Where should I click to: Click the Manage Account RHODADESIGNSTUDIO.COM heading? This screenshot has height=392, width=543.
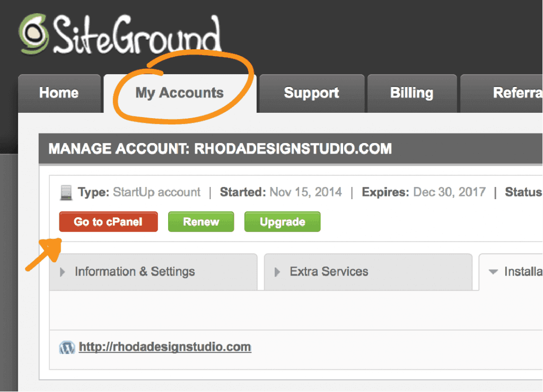point(220,149)
